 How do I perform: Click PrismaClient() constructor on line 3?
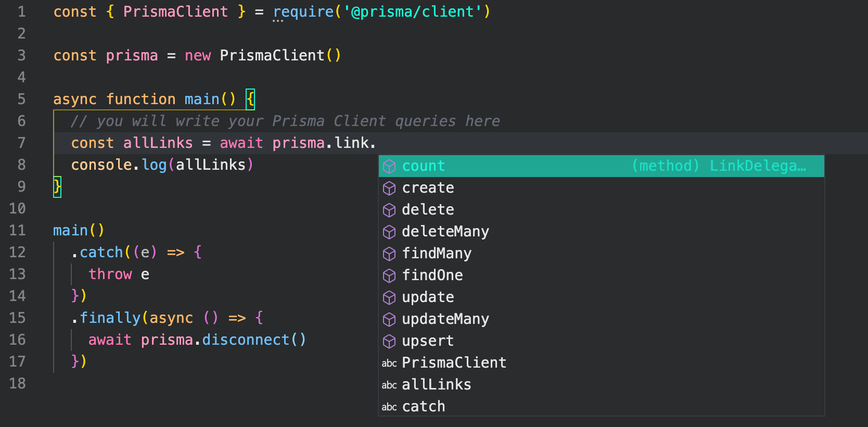click(280, 55)
